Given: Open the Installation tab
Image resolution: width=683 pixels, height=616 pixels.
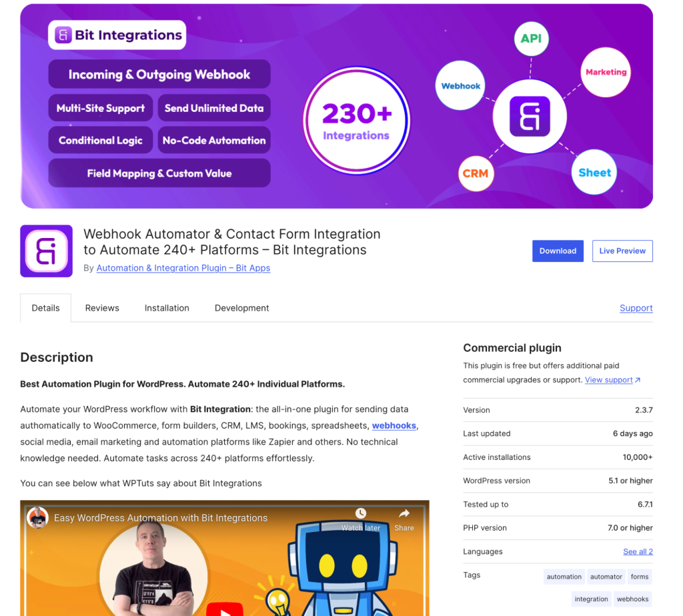Looking at the screenshot, I should 167,308.
